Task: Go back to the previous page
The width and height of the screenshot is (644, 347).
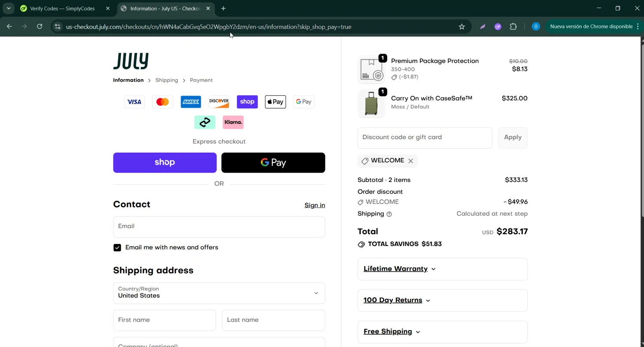Action: click(9, 27)
